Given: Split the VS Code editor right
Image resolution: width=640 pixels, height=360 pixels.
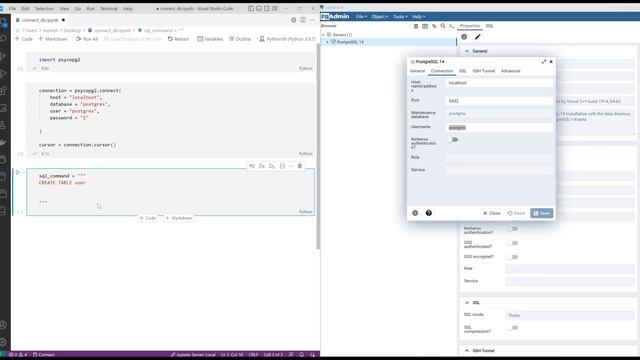Looking at the screenshot, I should click(303, 20).
